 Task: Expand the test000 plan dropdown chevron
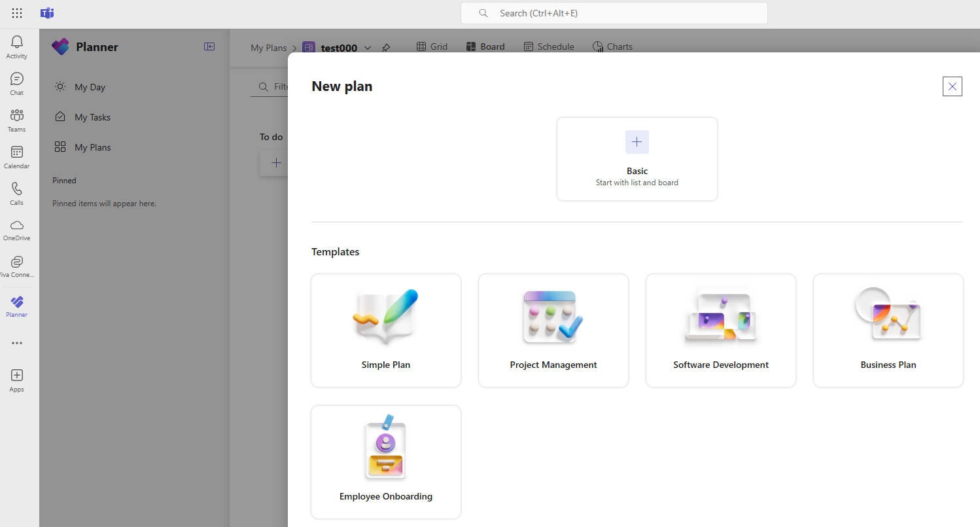click(368, 47)
